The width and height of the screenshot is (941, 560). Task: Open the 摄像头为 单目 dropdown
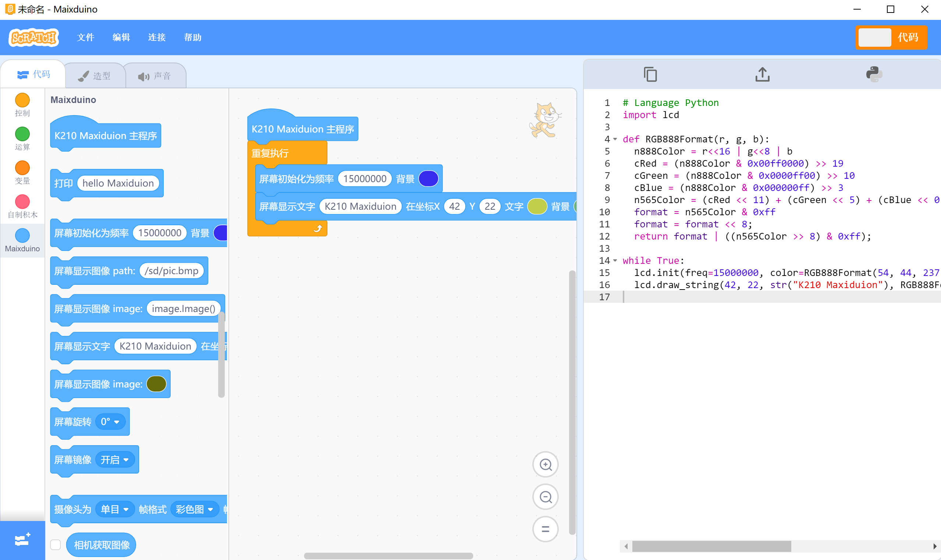114,509
